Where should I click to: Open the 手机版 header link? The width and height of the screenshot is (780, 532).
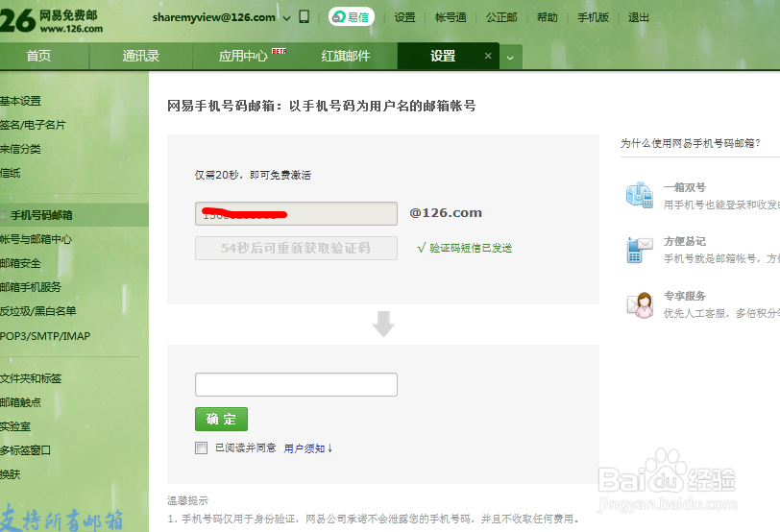(593, 17)
